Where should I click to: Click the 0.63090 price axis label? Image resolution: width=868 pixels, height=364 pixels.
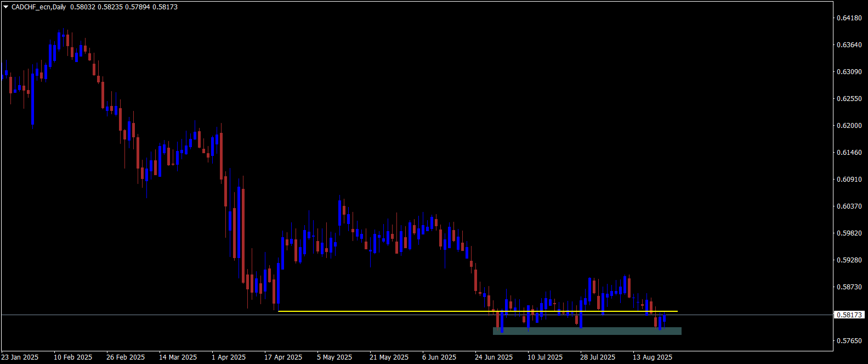849,72
